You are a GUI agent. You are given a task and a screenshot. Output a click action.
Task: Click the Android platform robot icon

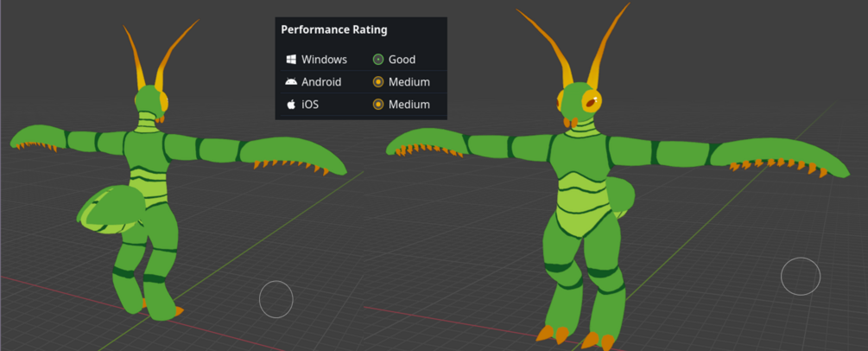[291, 82]
